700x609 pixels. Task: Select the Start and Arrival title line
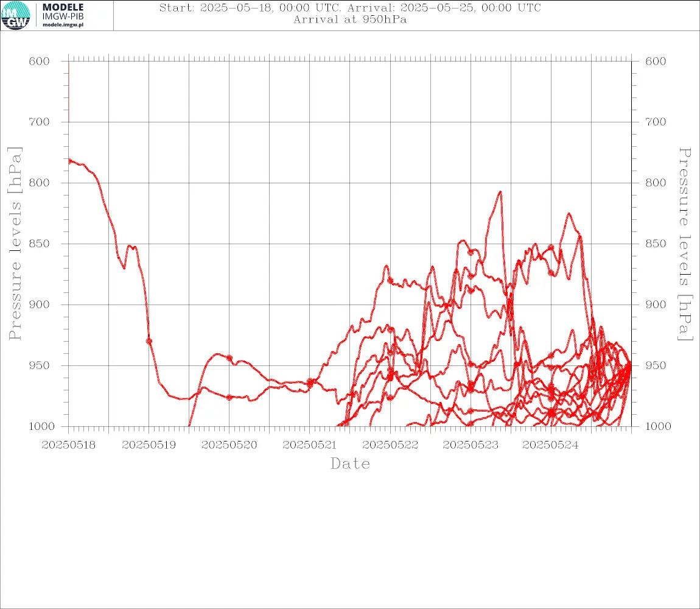(350, 7)
